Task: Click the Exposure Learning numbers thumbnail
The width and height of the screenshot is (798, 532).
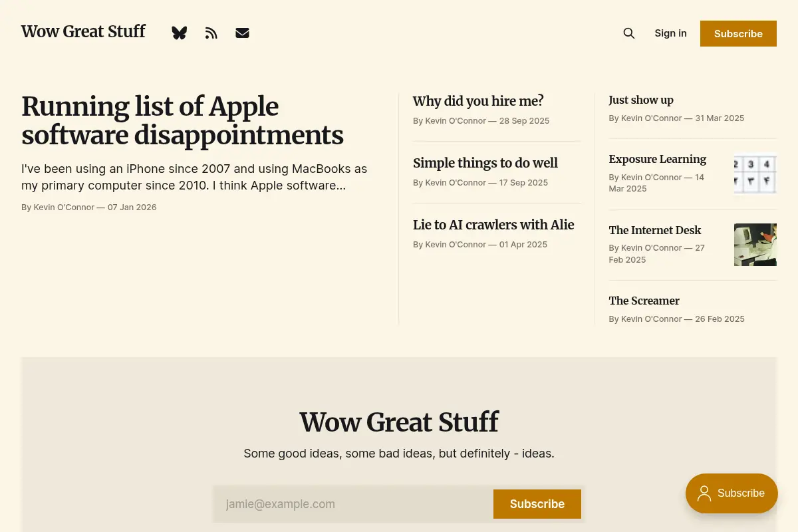Action: 755,173
